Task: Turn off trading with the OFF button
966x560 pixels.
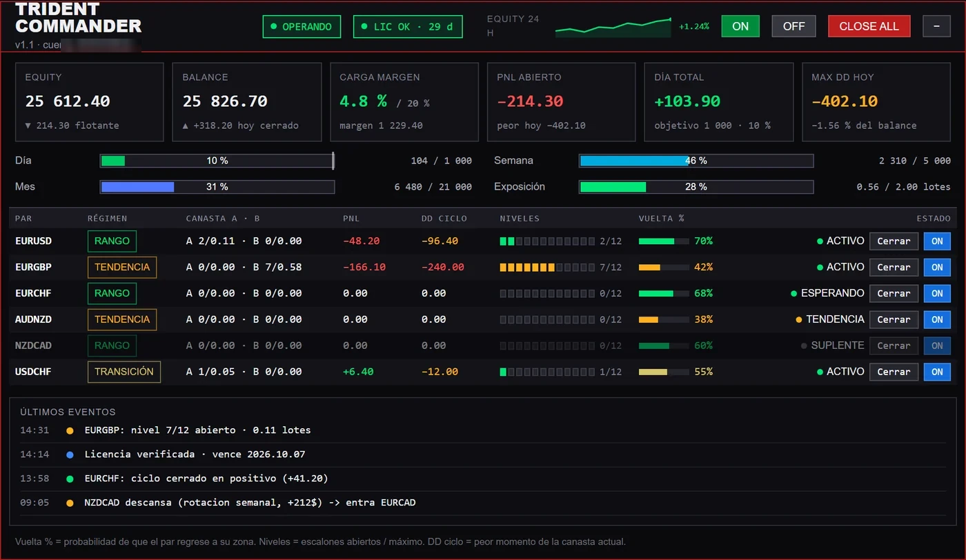Action: (x=793, y=26)
